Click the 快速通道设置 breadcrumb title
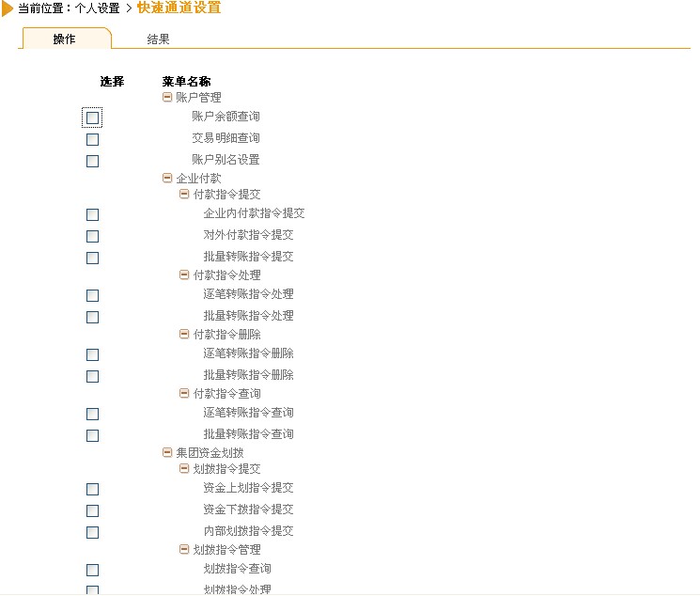The height and width of the screenshot is (596, 700). click(179, 8)
